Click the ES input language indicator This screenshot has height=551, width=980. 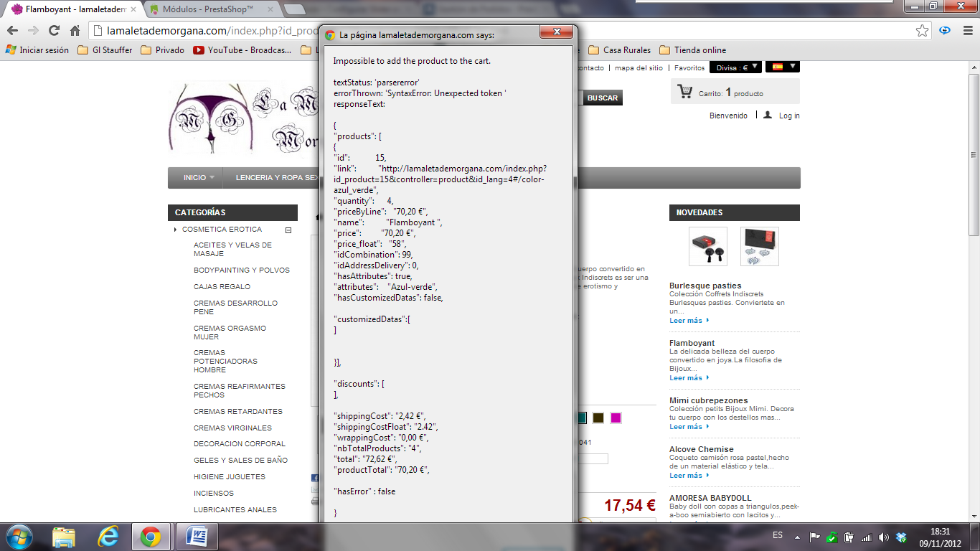(x=778, y=536)
